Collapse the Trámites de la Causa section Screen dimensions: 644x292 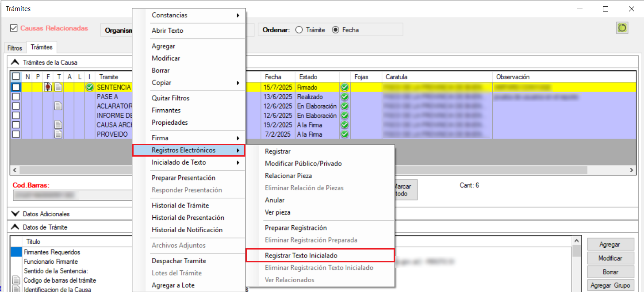pos(15,62)
